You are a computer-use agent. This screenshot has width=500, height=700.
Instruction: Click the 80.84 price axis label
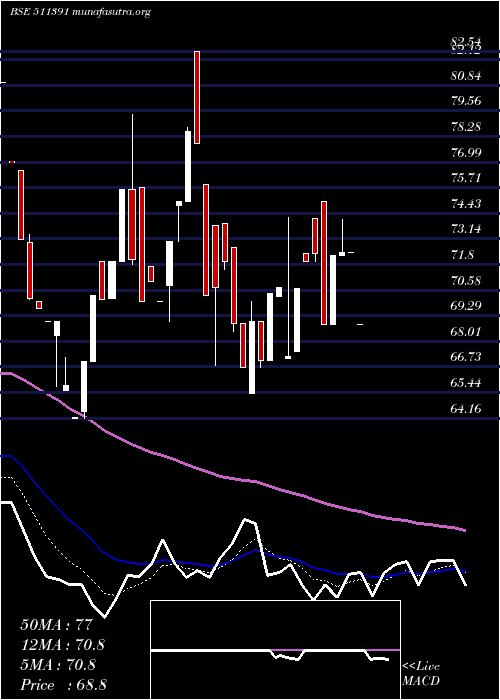[x=466, y=75]
